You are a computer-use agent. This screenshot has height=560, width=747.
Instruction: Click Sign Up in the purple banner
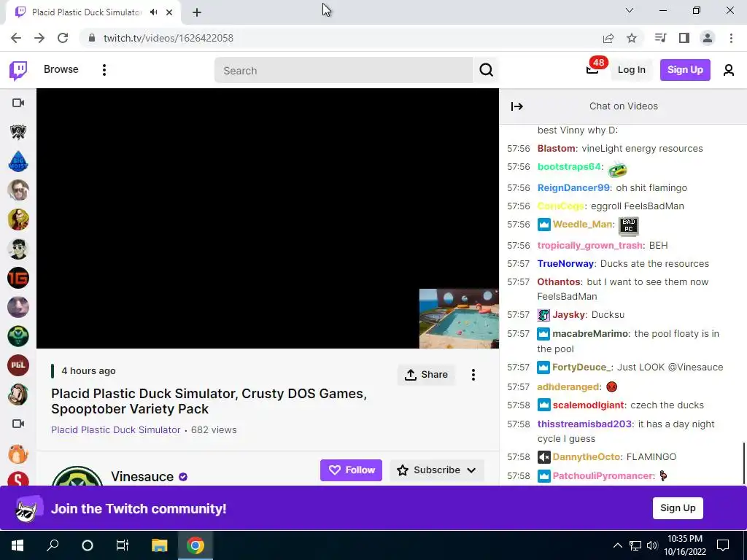pos(678,508)
